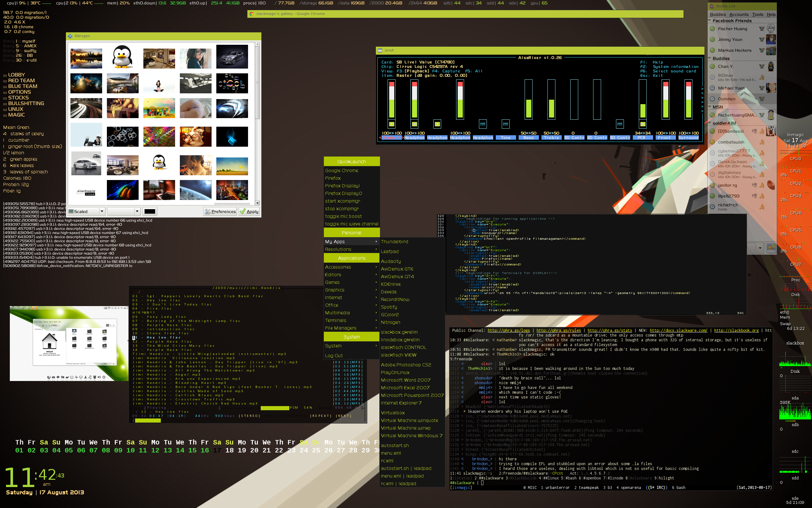
Task: Click the clock away icon beside Oommen
Action: 712,99
